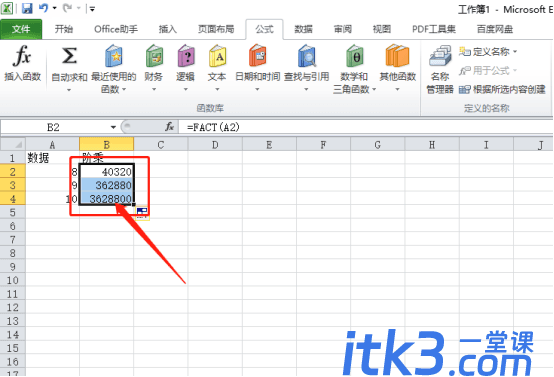Viewport: 554px width, 377px height.
Task: Click the formula bar showing =FACT(A2)
Action: (x=365, y=127)
